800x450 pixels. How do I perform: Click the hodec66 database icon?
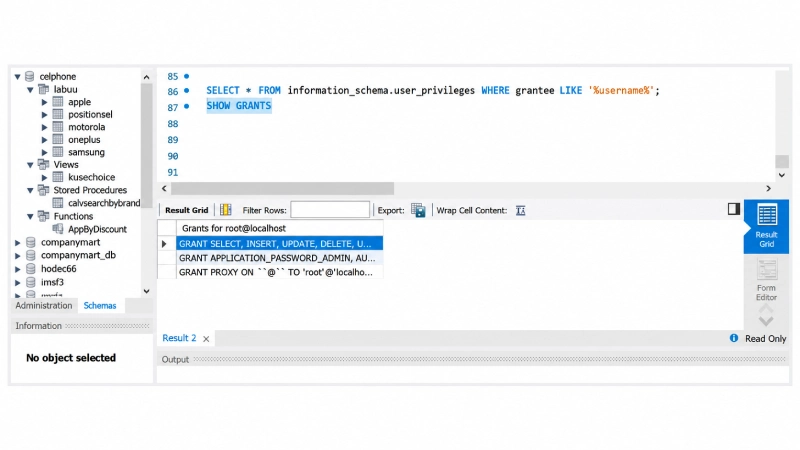(x=31, y=268)
